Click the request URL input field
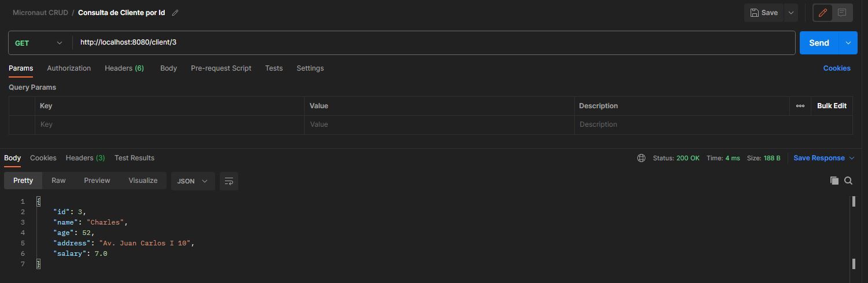The height and width of the screenshot is (283, 868). pos(434,43)
